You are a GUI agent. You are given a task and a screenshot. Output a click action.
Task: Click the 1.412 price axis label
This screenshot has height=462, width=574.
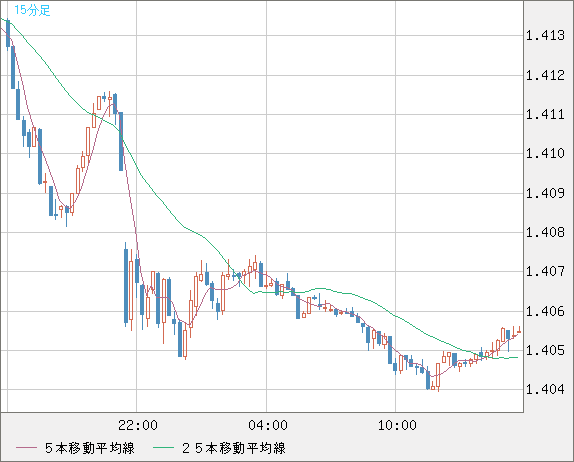545,75
